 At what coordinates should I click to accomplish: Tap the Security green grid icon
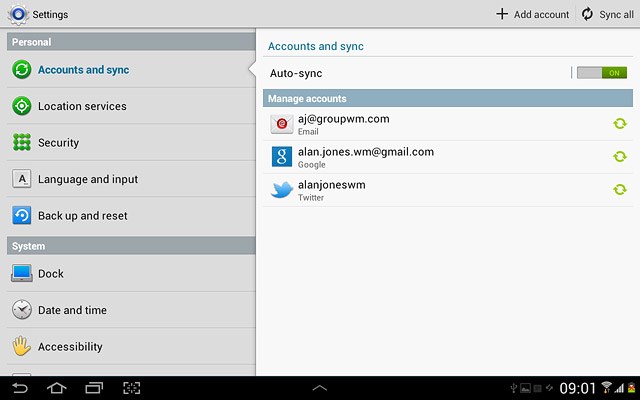tap(22, 142)
